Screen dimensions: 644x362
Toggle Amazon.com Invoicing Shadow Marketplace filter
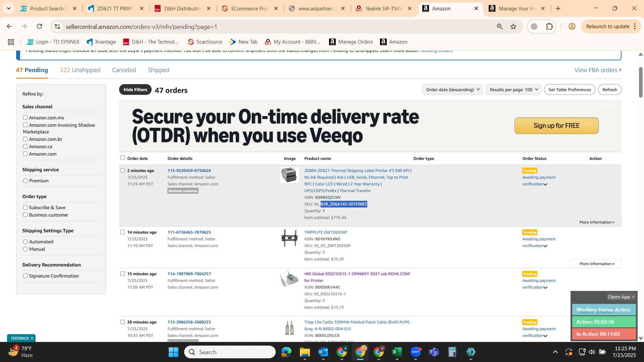pos(25,125)
